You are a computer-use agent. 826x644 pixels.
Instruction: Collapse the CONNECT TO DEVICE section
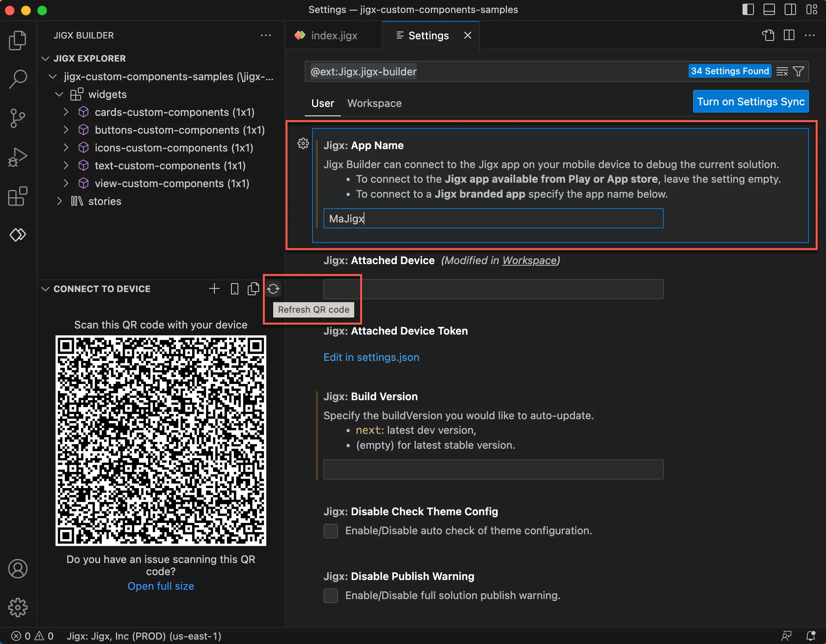click(45, 289)
